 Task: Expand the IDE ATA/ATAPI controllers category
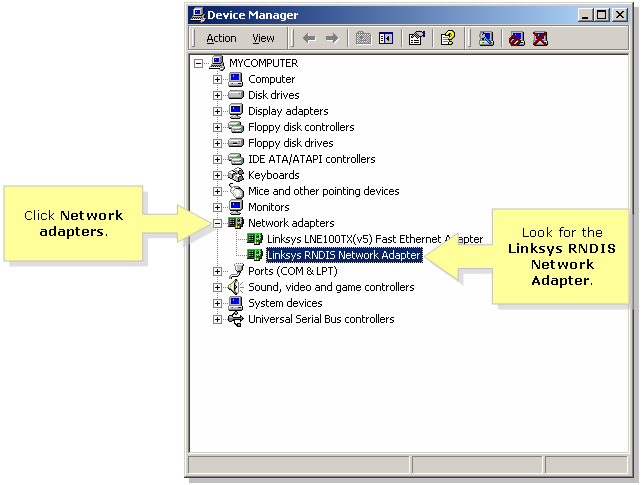pyautogui.click(x=217, y=159)
